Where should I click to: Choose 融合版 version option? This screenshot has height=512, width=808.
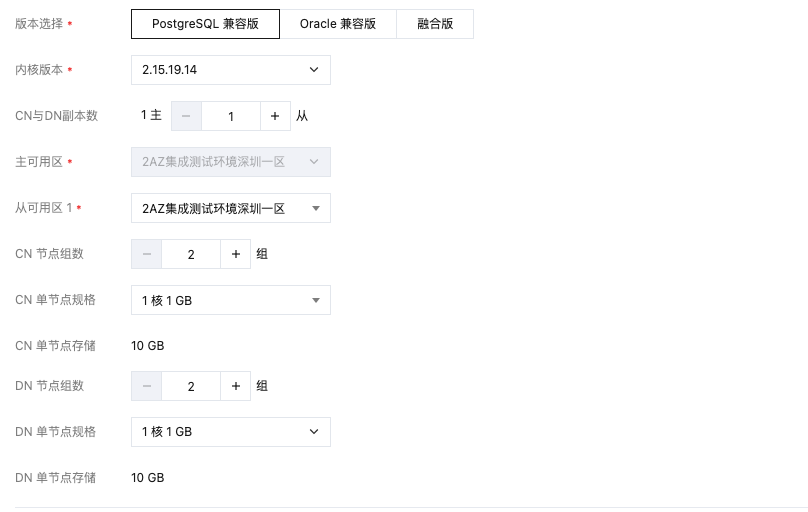point(435,24)
